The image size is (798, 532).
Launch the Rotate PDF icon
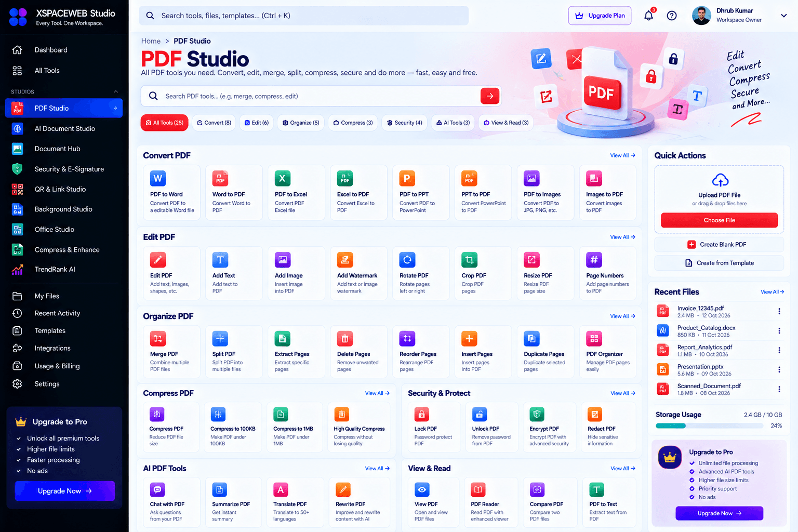(407, 259)
